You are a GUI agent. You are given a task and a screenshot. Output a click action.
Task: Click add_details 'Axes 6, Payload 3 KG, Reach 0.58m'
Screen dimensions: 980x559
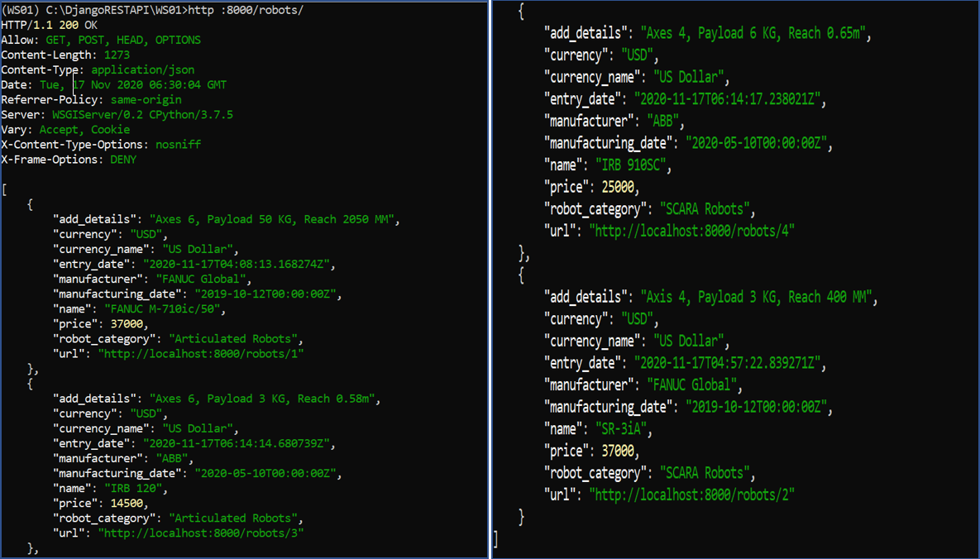(262, 399)
